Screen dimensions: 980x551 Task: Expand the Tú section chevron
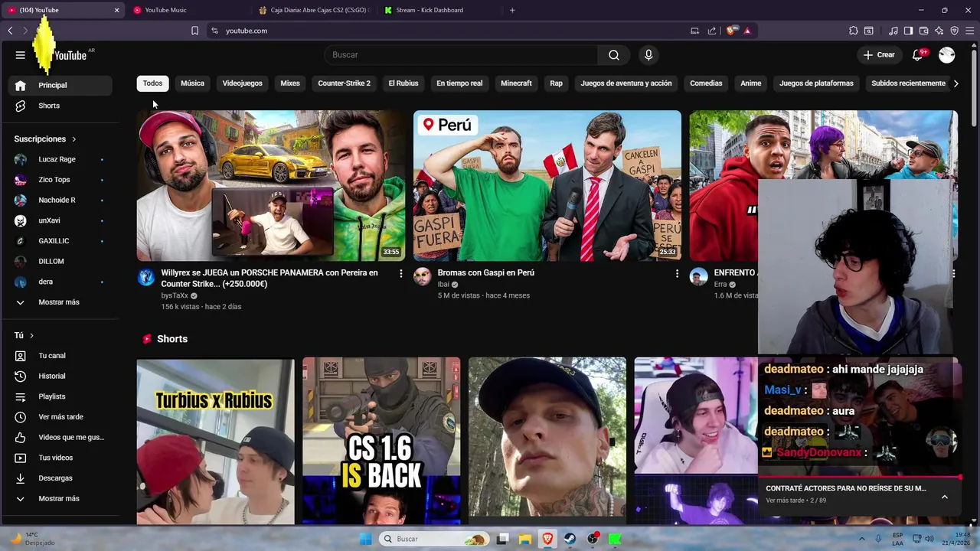click(31, 335)
